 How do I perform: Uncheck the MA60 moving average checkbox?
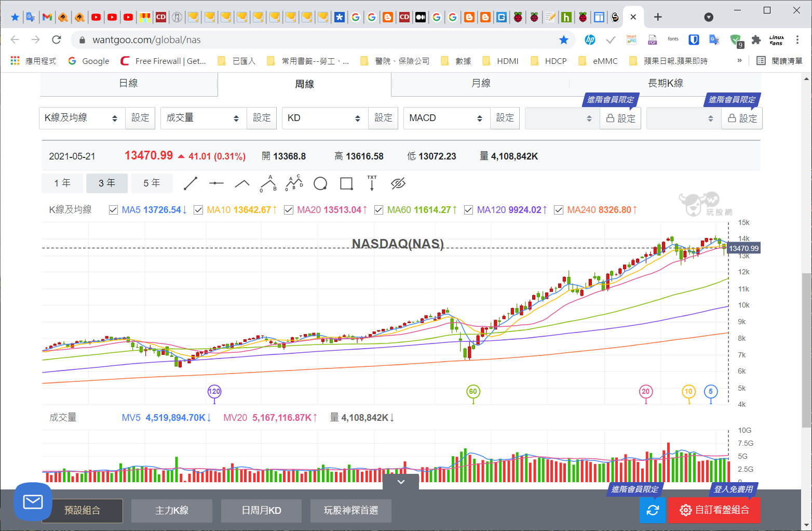tap(378, 210)
